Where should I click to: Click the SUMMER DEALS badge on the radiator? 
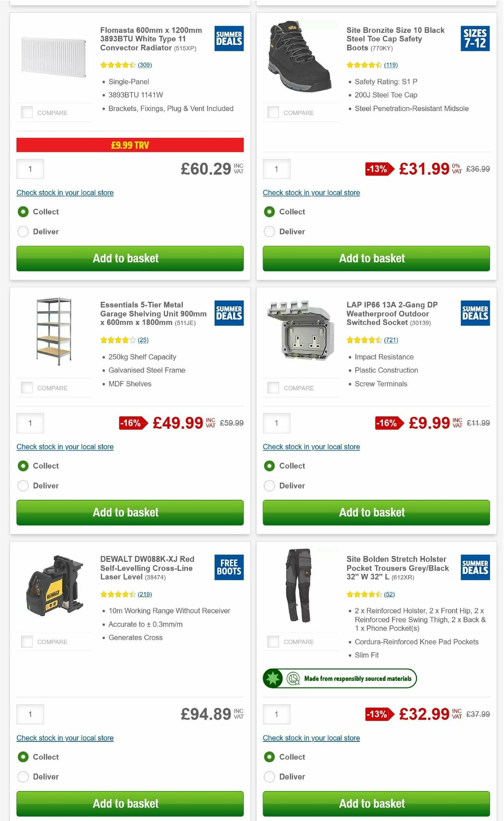[x=228, y=39]
